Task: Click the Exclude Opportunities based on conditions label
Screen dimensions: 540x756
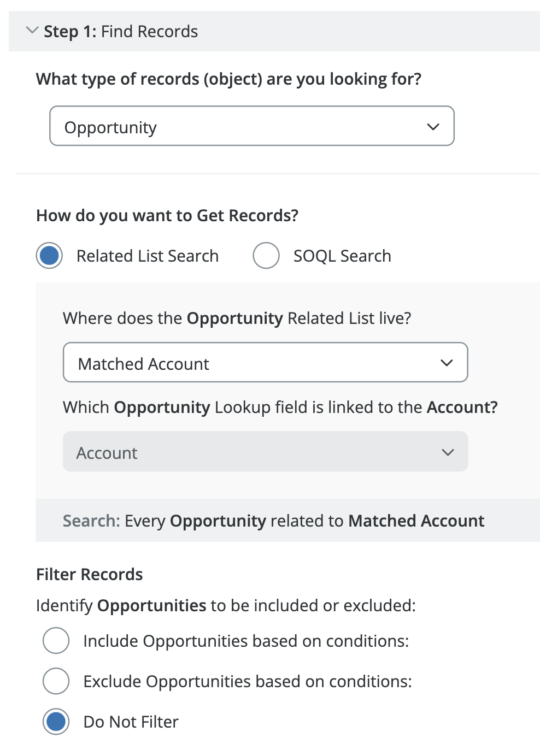Action: (x=247, y=682)
